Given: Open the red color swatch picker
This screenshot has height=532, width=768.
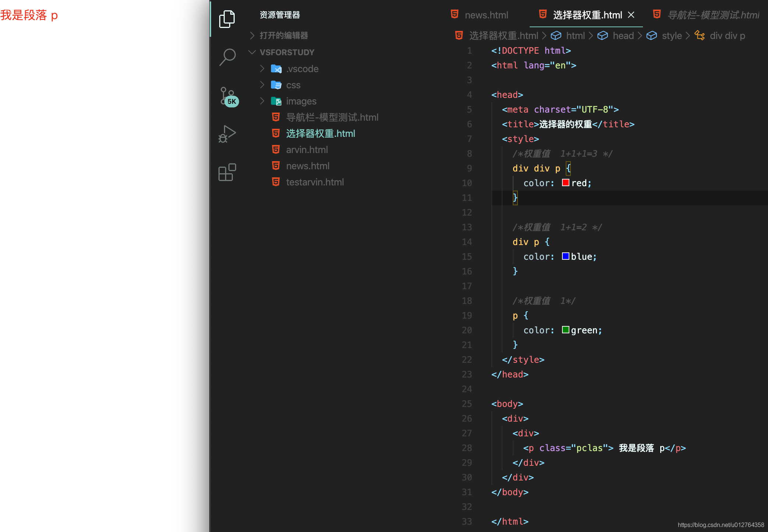Looking at the screenshot, I should point(565,182).
